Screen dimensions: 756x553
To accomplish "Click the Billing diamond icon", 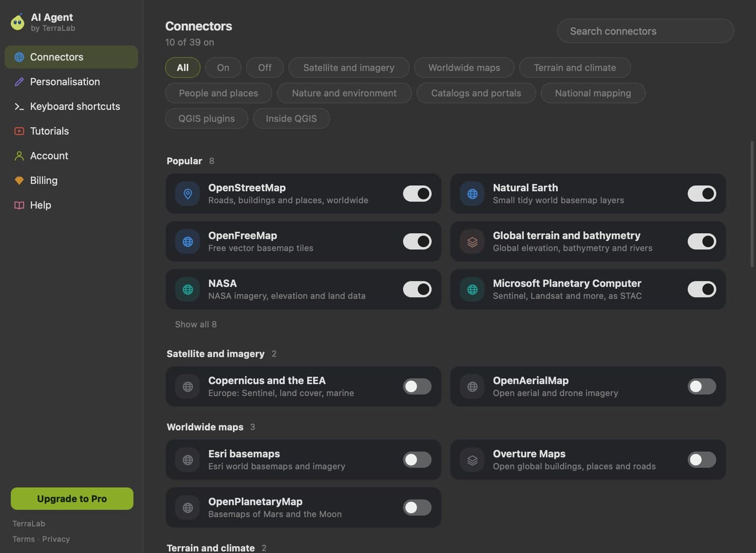I will coord(19,180).
